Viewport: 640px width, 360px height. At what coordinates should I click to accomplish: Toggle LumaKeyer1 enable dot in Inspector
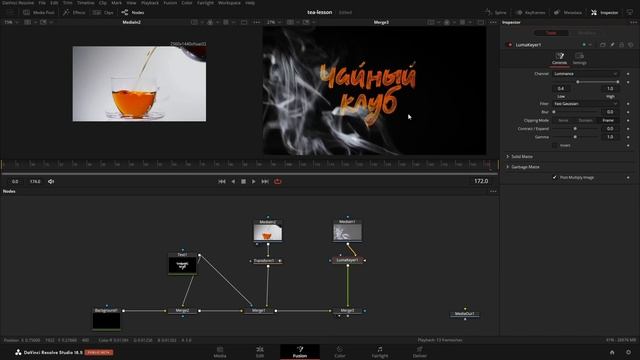point(510,45)
